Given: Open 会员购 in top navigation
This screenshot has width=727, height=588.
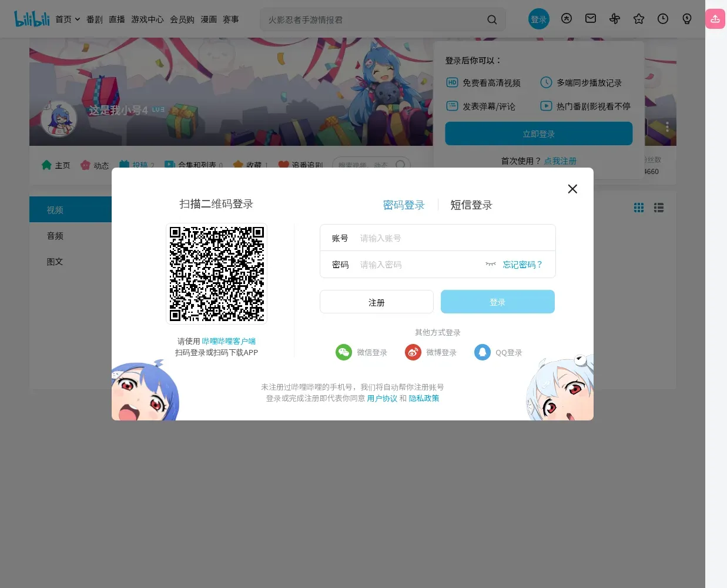Looking at the screenshot, I should [182, 19].
